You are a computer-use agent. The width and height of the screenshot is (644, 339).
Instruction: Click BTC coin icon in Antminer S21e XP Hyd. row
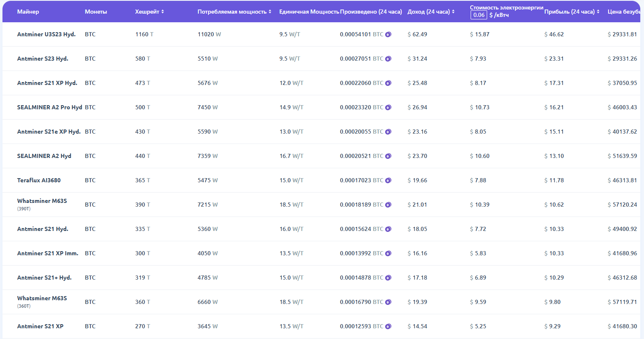tap(388, 132)
